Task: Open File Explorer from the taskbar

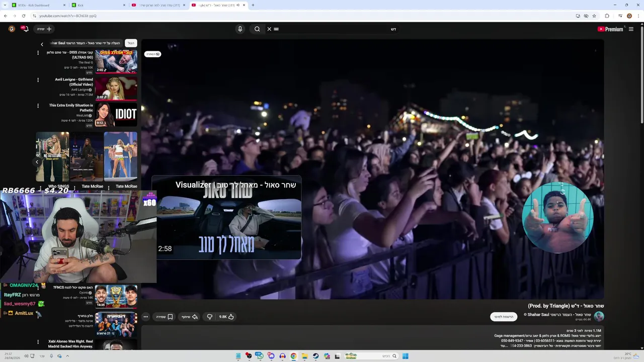Action: coord(304,356)
